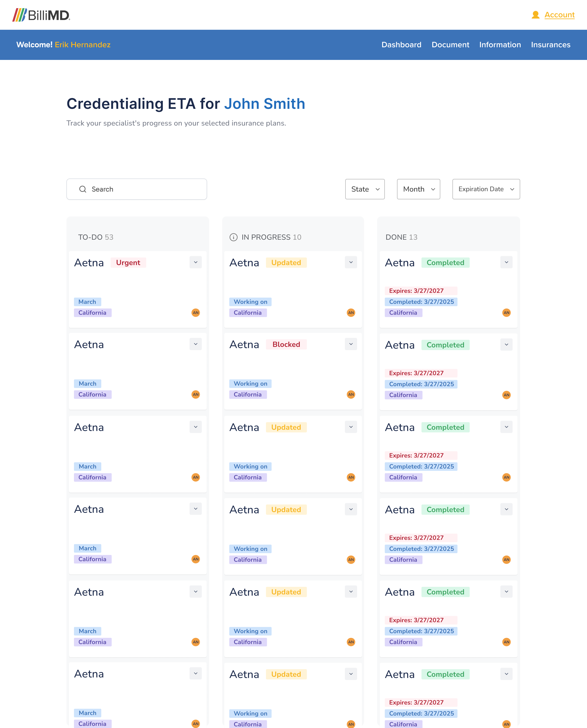Viewport: 587px width, 728px height.
Task: Click the Working on tag on Blocked card
Action: pos(250,383)
